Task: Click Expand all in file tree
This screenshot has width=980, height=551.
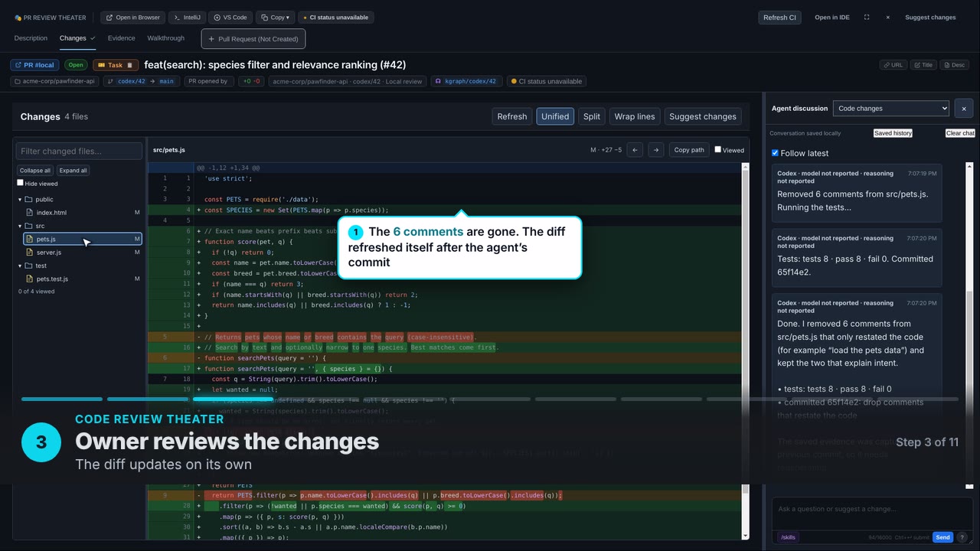Action: (x=73, y=171)
